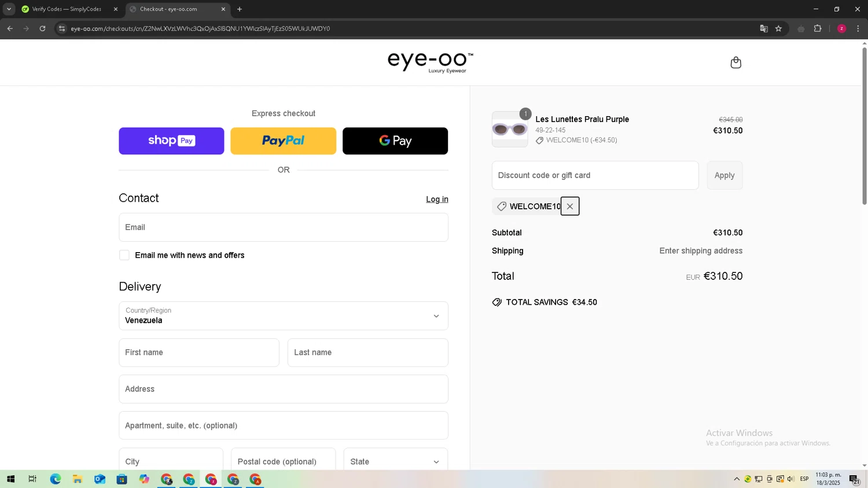The height and width of the screenshot is (488, 868).
Task: Open a new browser tab
Action: (240, 9)
